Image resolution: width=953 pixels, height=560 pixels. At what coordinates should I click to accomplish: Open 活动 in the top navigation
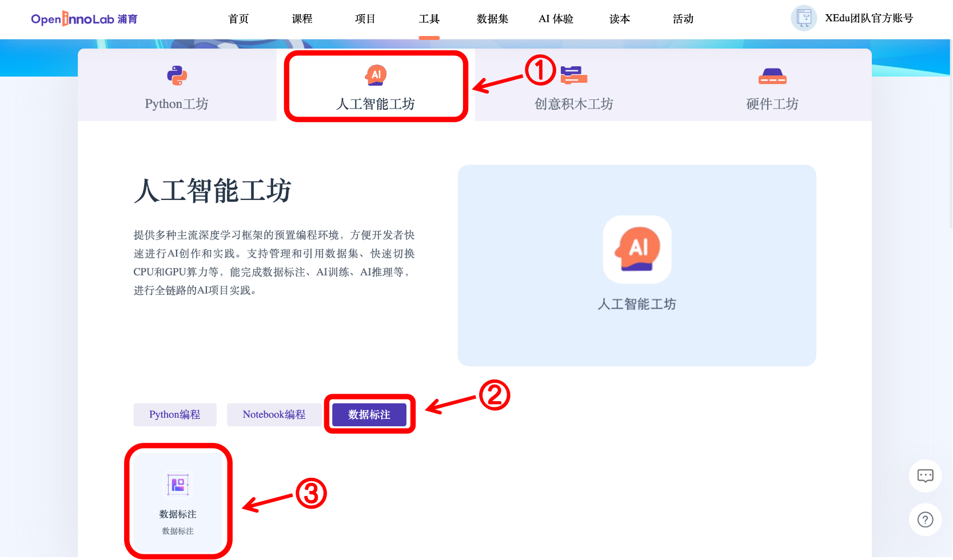click(x=683, y=19)
